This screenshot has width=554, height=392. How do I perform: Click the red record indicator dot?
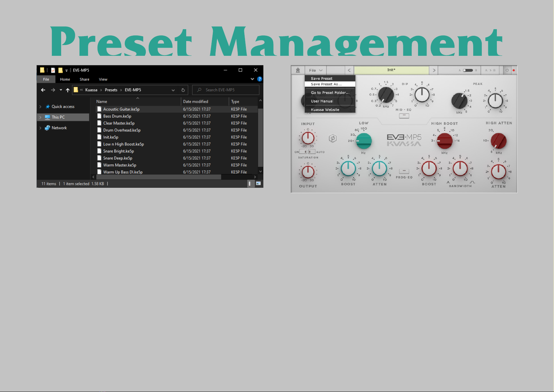514,70
